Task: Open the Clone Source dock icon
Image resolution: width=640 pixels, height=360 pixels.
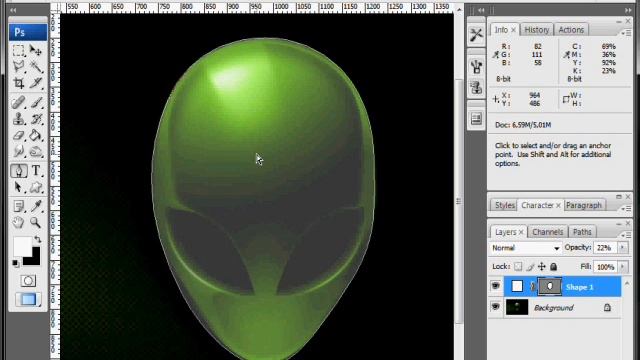Action: click(x=476, y=87)
